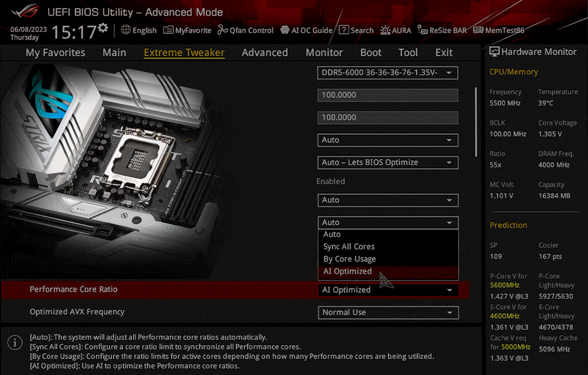This screenshot has height=375, width=588.
Task: Open the Main tab
Action: point(114,53)
